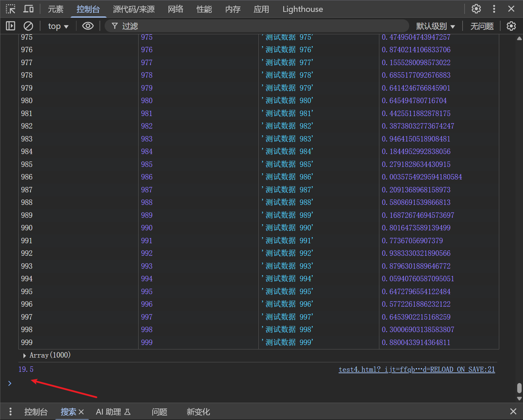Screen dimensions: 523x420
Task: Clear the console with the circle-slash icon
Action: pyautogui.click(x=28, y=26)
